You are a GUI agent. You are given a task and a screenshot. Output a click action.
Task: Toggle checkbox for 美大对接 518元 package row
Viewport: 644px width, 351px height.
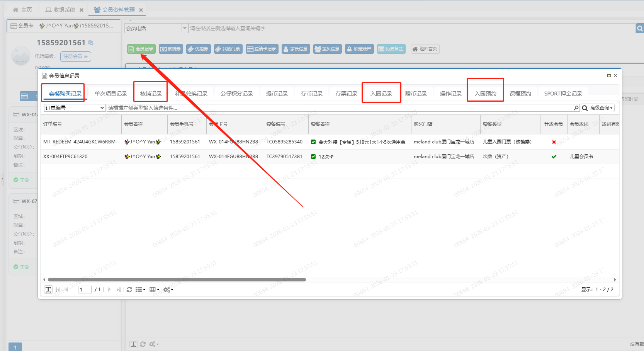313,142
